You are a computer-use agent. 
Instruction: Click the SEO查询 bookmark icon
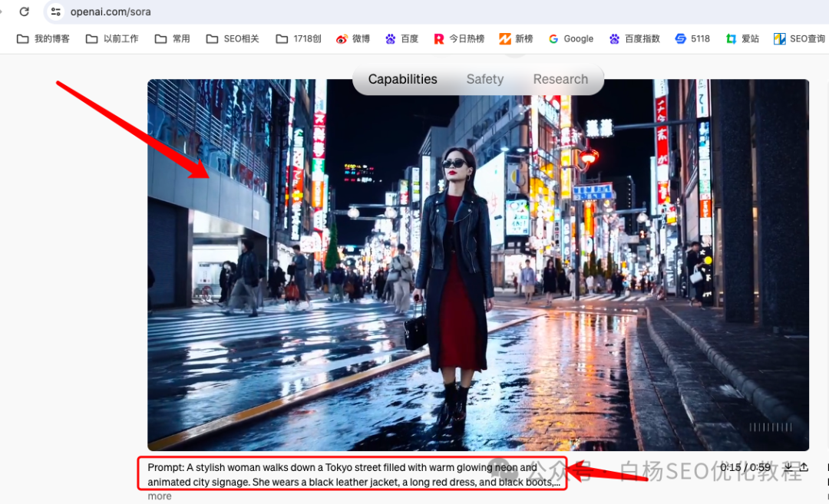click(778, 38)
